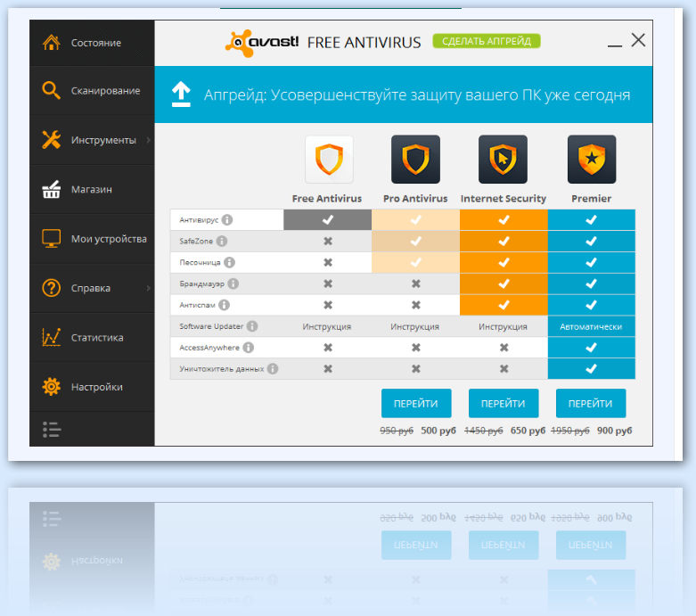Click the struck-through 1950 руб price
696x616 pixels.
tap(570, 431)
